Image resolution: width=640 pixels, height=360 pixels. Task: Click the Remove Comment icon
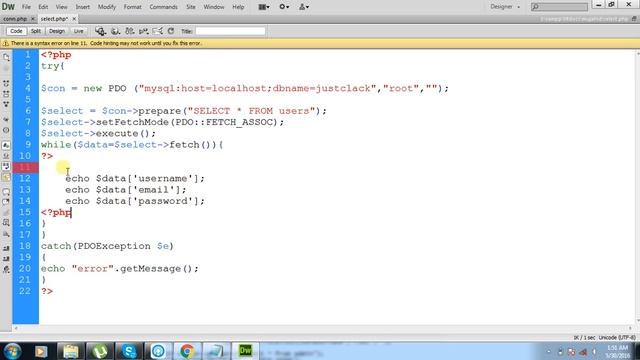coord(6,202)
